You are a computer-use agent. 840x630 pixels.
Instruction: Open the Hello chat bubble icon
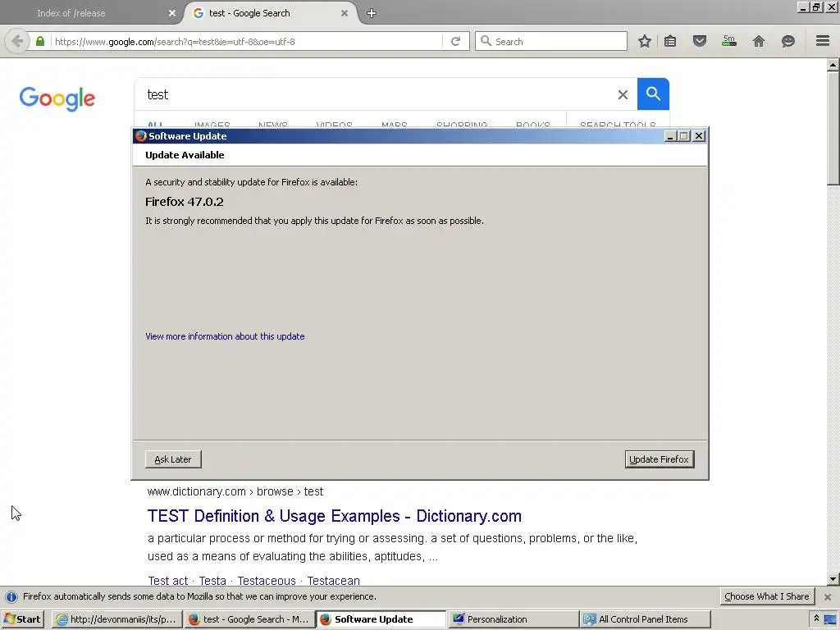click(x=788, y=41)
